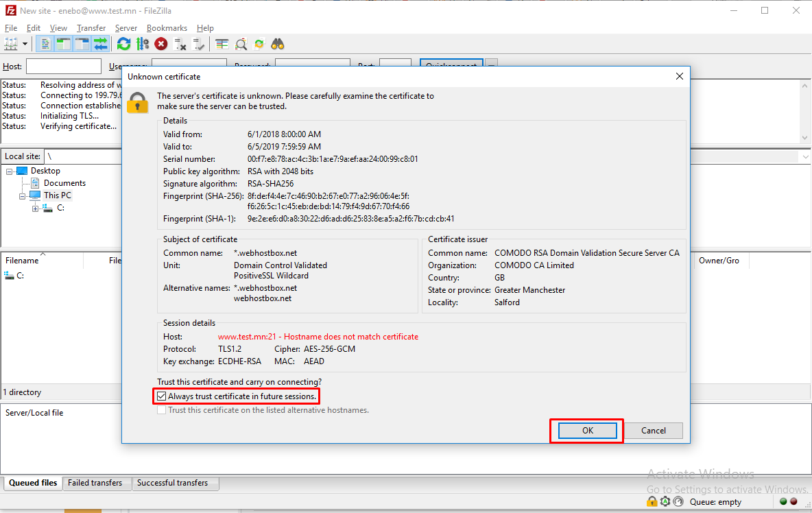Click the Local site path field
Screen dimensions: 812x513
(x=83, y=156)
